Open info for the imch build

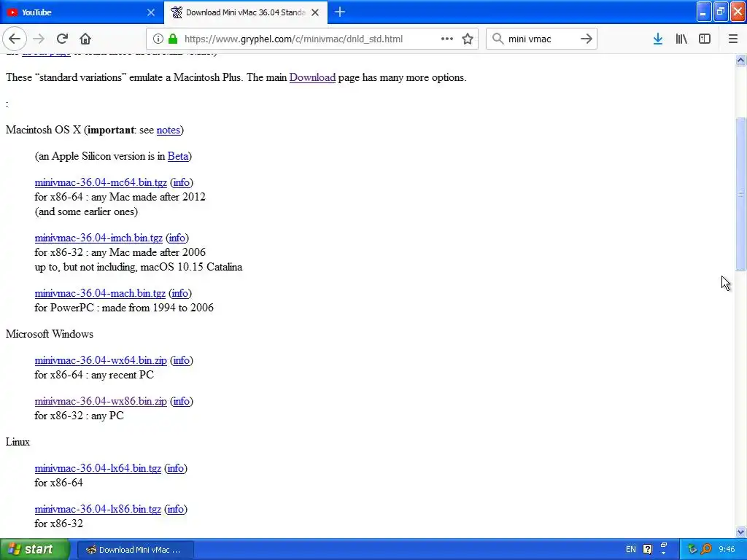(x=177, y=238)
